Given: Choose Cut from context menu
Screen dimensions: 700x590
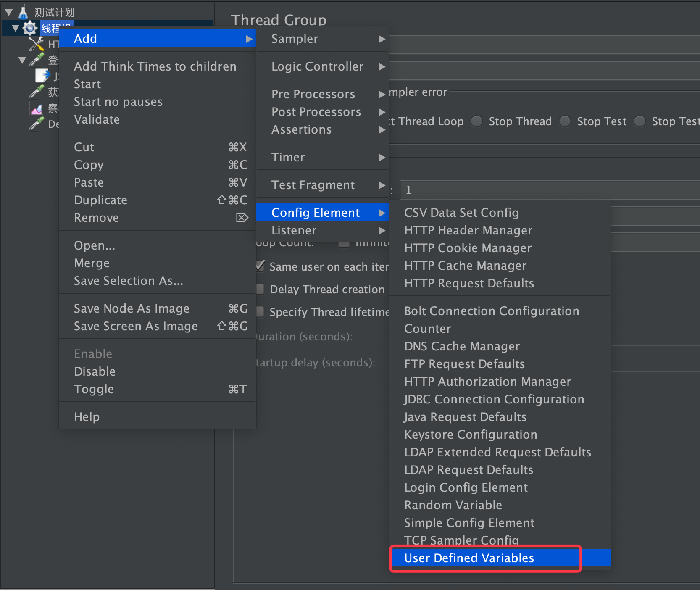Looking at the screenshot, I should pyautogui.click(x=158, y=147).
